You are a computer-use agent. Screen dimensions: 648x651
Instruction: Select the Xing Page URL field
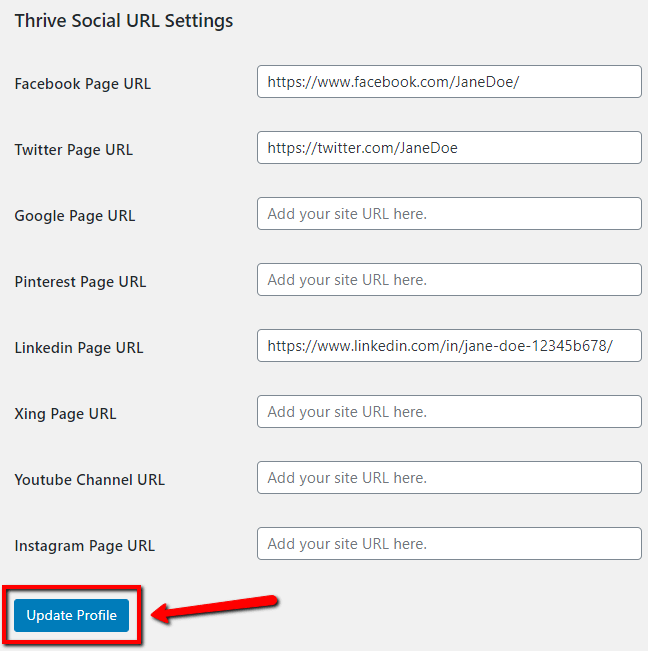pos(449,411)
